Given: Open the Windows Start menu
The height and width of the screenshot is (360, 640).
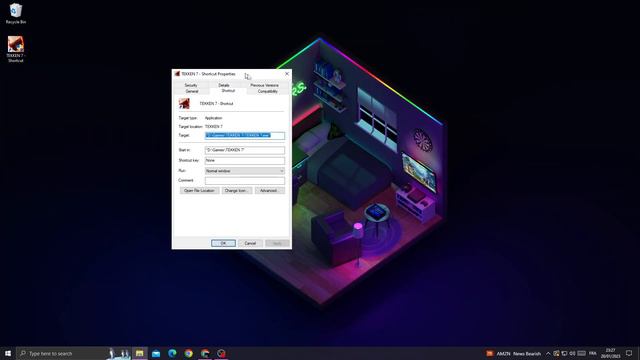Looking at the screenshot, I should [x=8, y=353].
